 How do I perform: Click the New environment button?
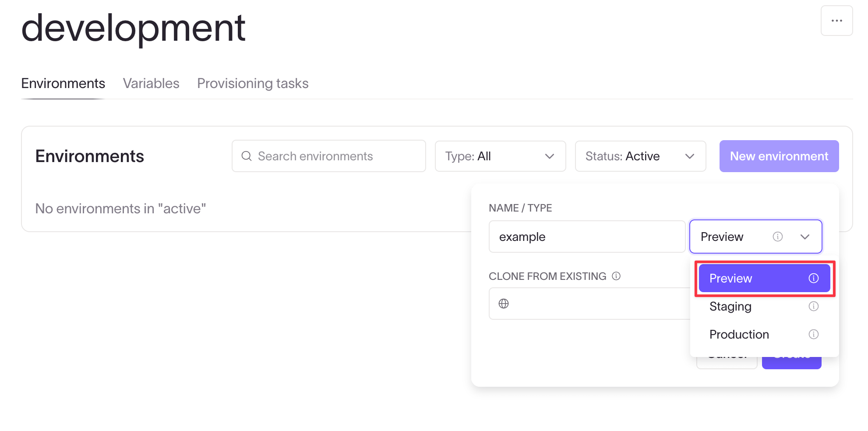(x=779, y=156)
